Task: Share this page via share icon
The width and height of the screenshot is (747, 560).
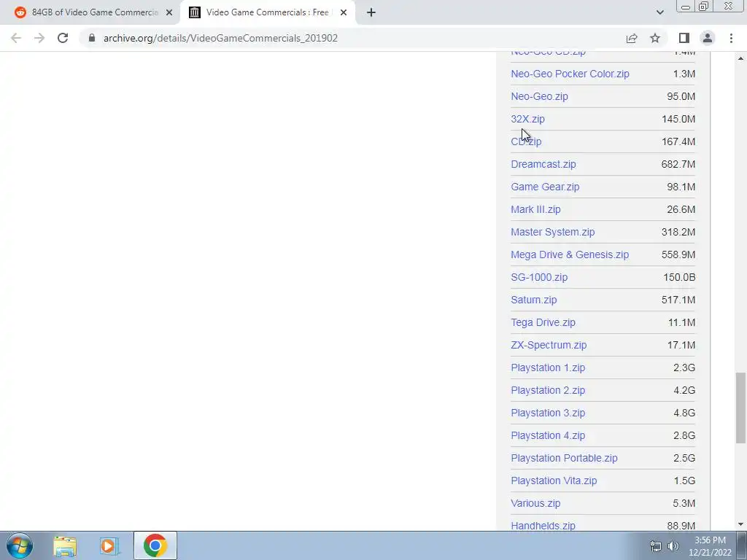Action: (x=632, y=38)
